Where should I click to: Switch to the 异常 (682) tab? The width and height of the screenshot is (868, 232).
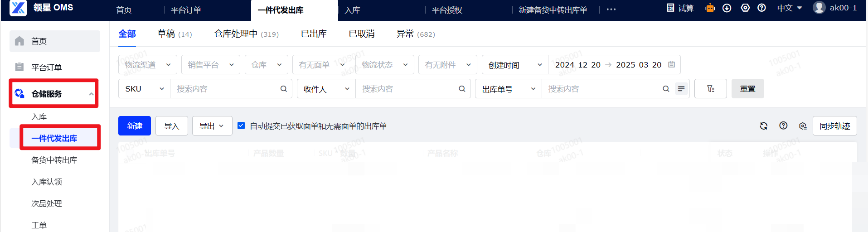[x=416, y=34]
